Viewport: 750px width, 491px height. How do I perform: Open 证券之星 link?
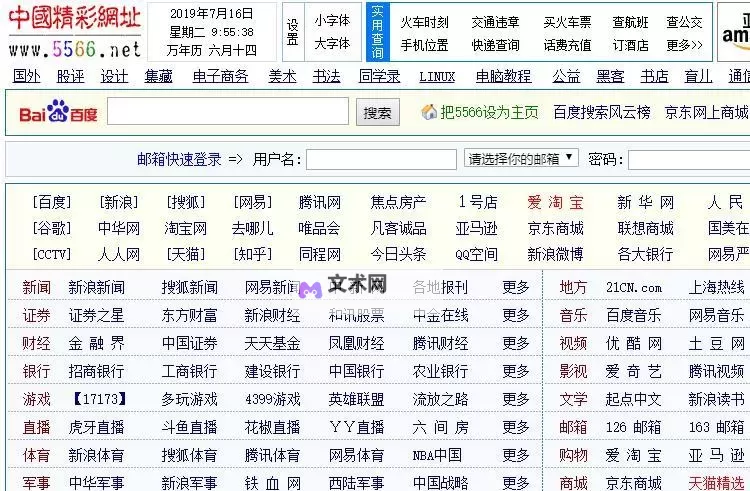click(x=96, y=315)
